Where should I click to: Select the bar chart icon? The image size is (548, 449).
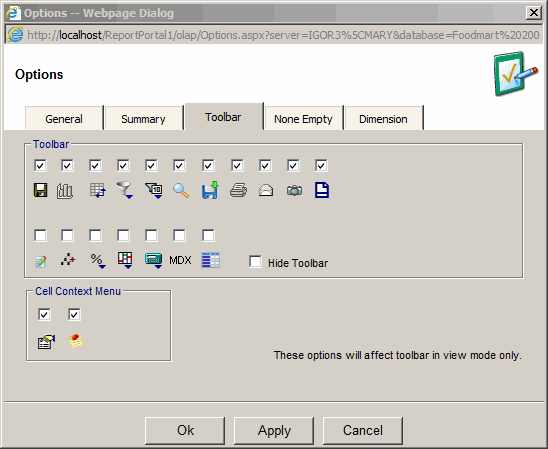coord(65,191)
